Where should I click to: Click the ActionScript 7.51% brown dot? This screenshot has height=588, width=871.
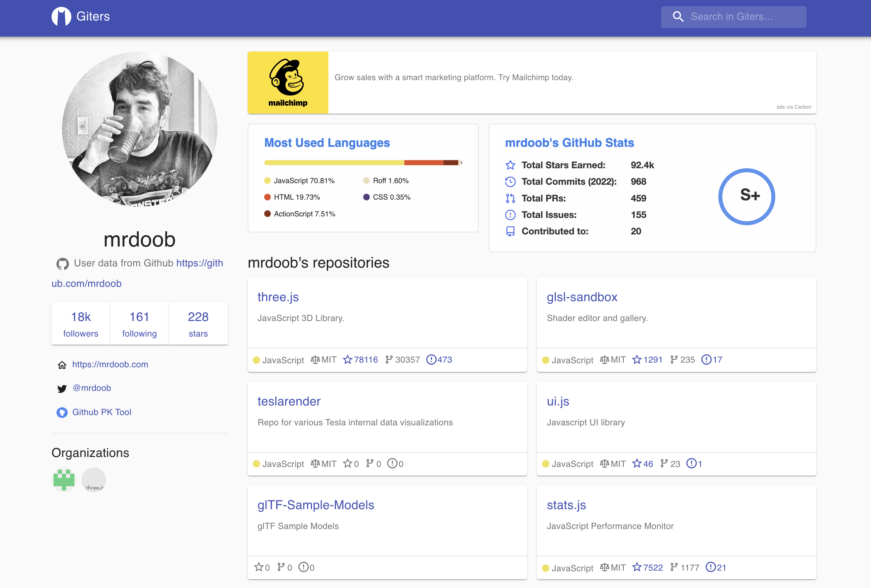pos(267,214)
